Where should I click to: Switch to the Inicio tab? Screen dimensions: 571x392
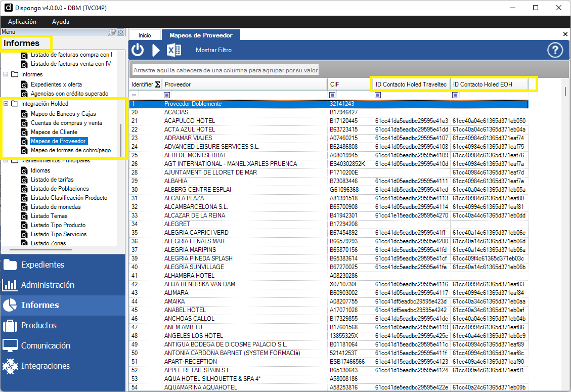click(x=145, y=35)
